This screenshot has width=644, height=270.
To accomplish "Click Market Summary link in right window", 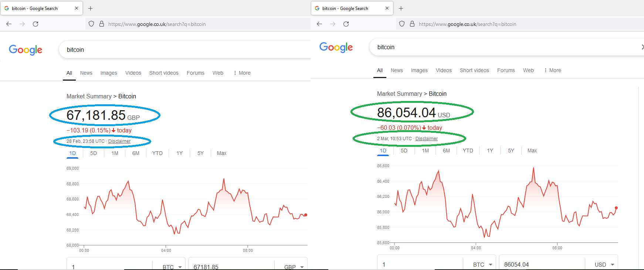I will pyautogui.click(x=400, y=94).
